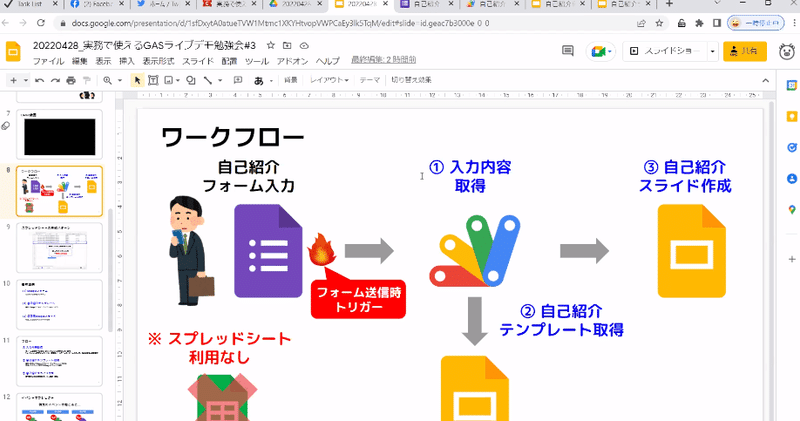
Task: Open the ツール menu
Action: coord(257,61)
